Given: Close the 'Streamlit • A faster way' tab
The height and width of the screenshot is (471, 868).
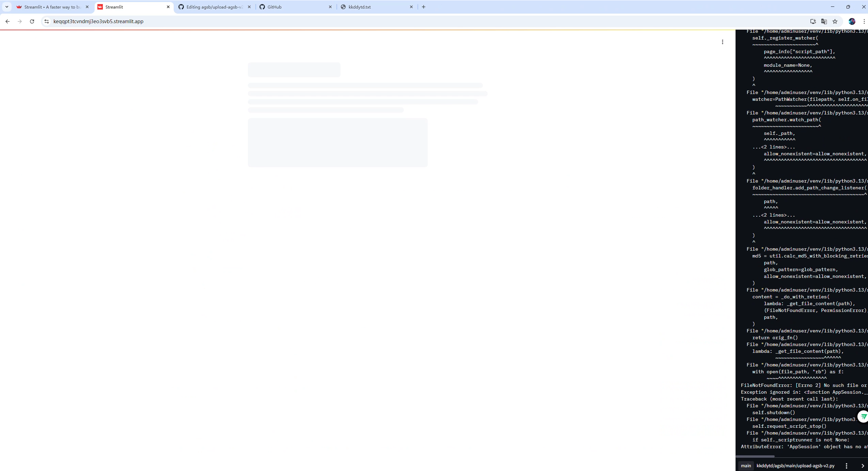Looking at the screenshot, I should point(87,7).
